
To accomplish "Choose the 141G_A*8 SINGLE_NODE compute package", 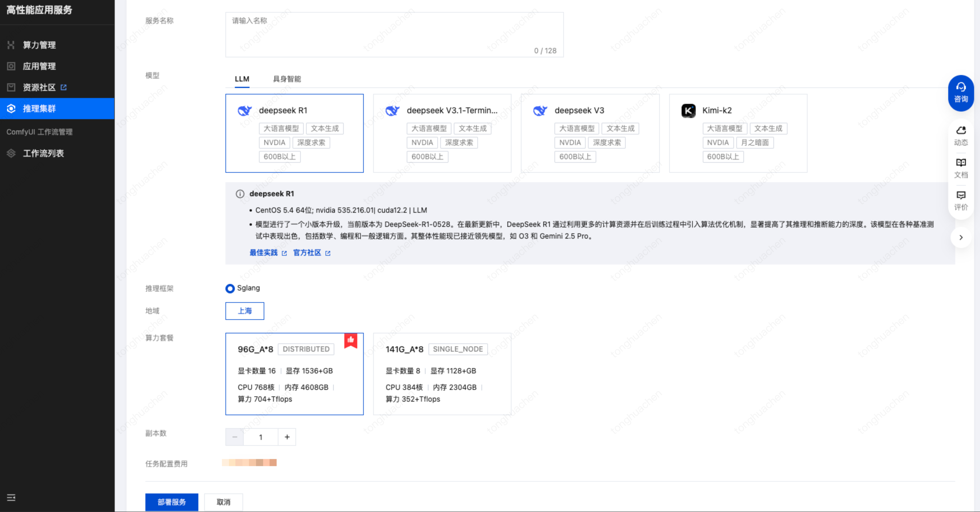I will click(442, 373).
